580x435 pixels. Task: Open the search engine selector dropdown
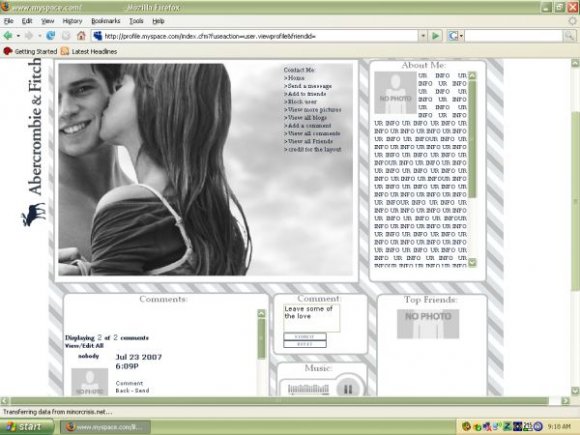pyautogui.click(x=455, y=36)
